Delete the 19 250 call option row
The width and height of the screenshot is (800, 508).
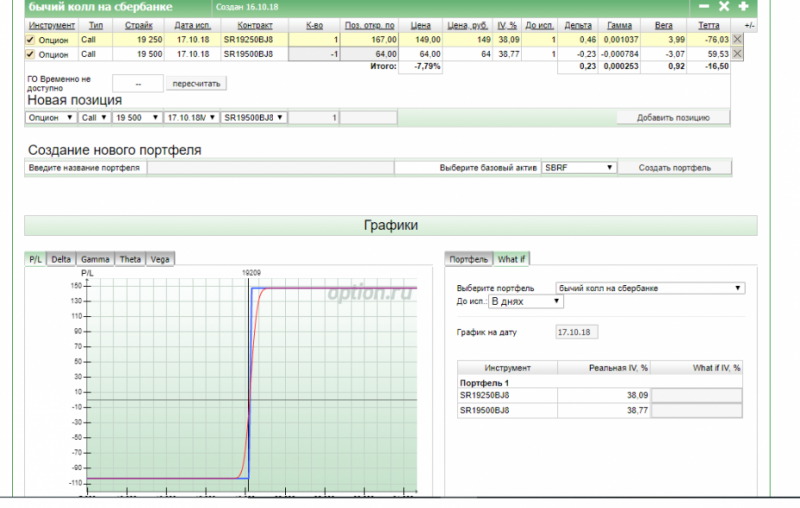point(738,40)
